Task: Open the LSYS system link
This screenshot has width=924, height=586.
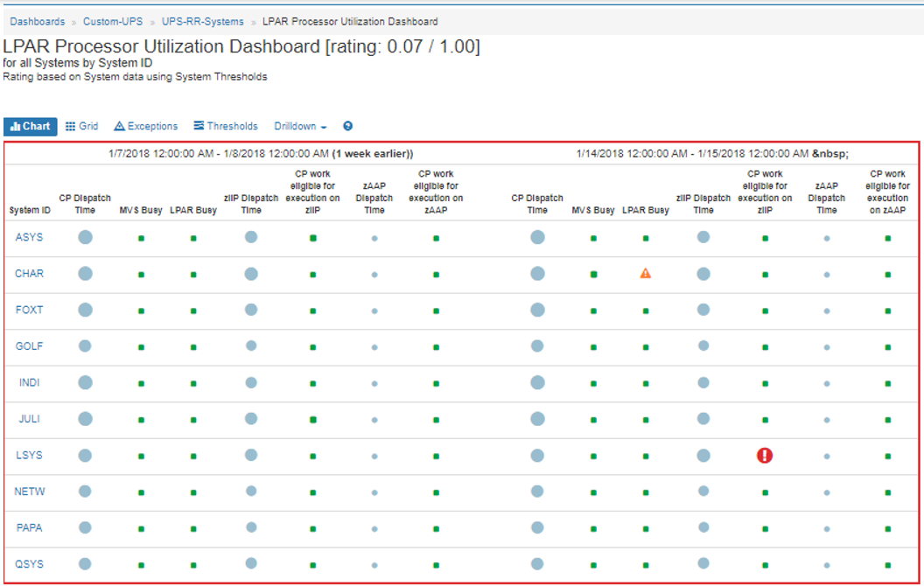Action: (x=29, y=456)
